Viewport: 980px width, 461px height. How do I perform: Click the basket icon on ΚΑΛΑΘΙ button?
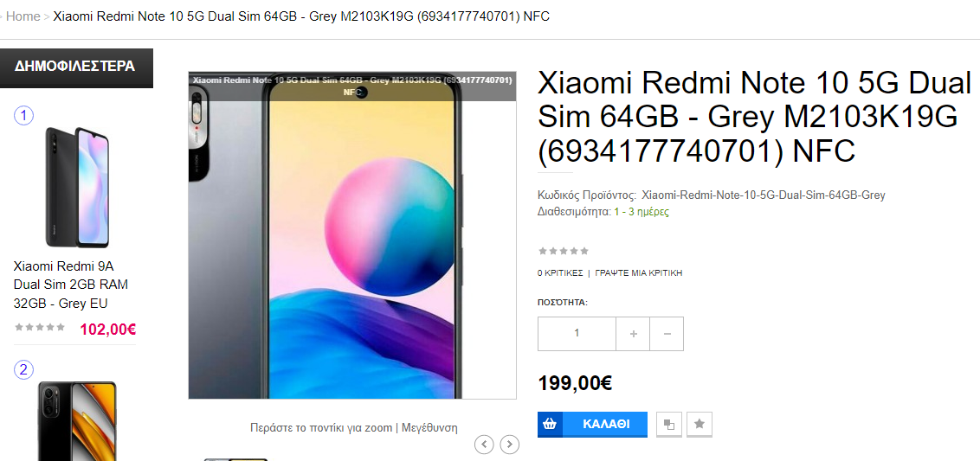tap(550, 424)
